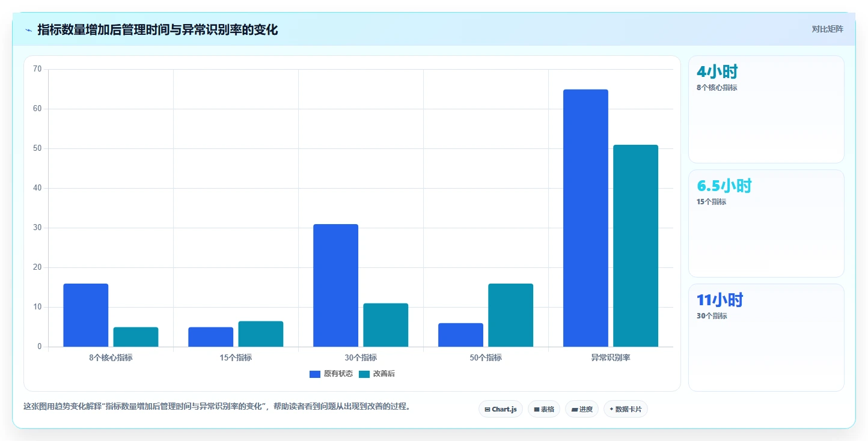Click the teal 改善后 legend color box

click(x=364, y=374)
